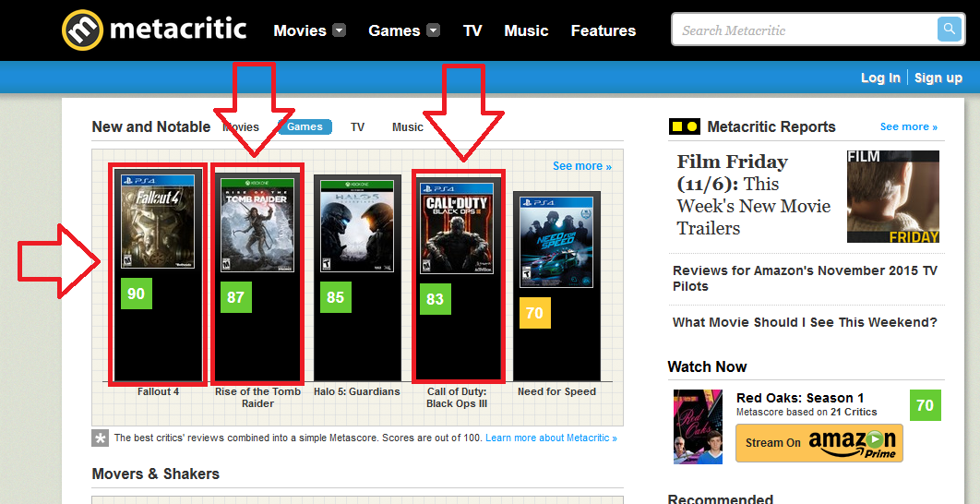Click the metacritic wordmark text
The image size is (980, 504).
pos(178,29)
